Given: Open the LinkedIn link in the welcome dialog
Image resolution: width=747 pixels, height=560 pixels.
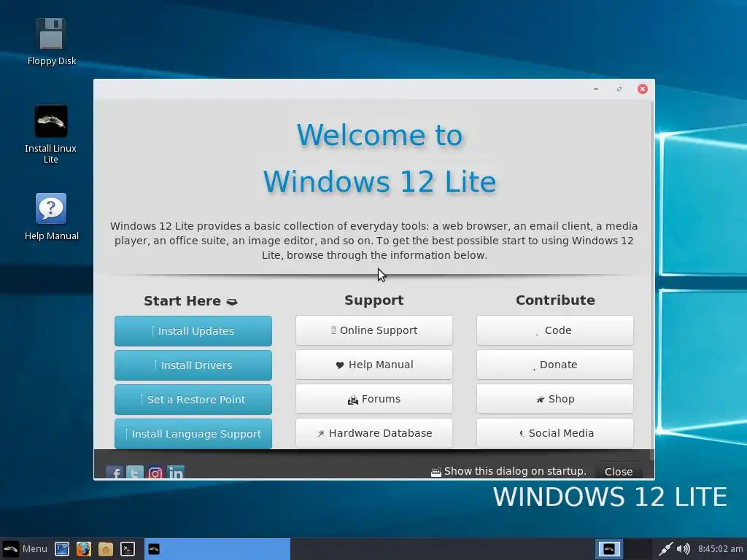Looking at the screenshot, I should pyautogui.click(x=176, y=472).
